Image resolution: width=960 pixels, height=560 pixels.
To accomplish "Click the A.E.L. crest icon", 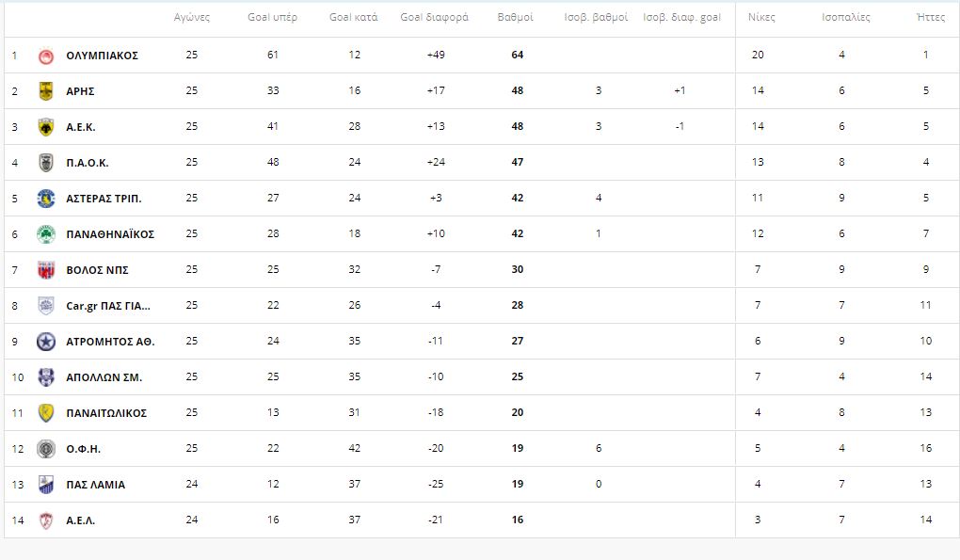I will click(x=46, y=520).
